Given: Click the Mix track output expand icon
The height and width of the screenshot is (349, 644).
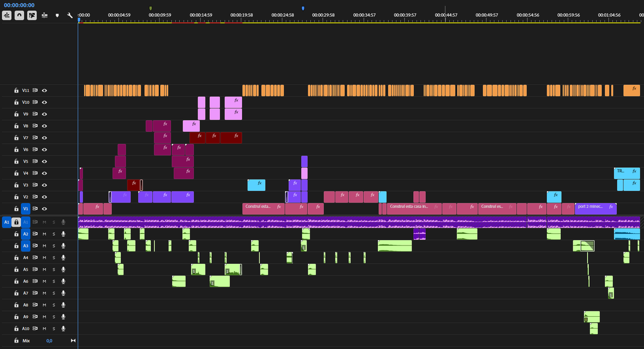Looking at the screenshot, I should tap(74, 340).
